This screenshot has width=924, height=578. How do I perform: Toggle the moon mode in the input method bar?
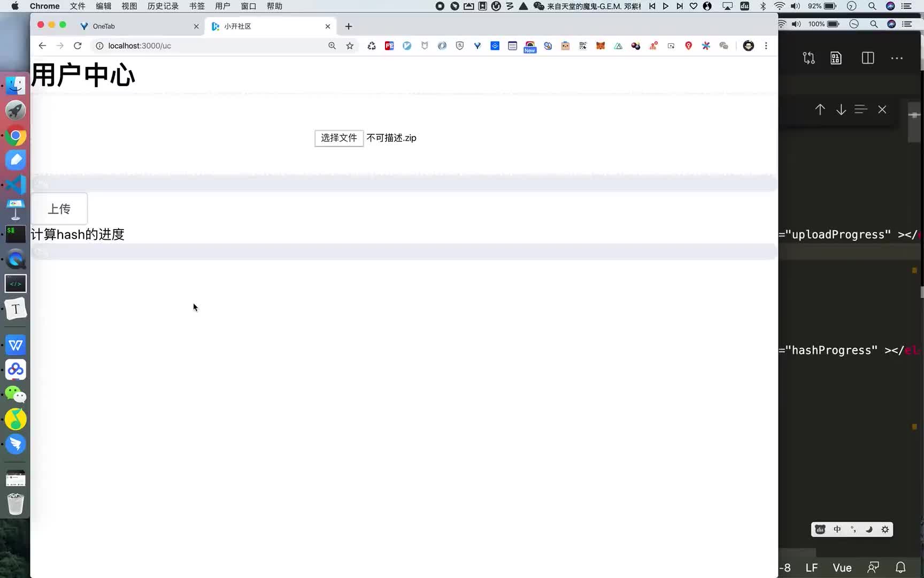(x=869, y=529)
